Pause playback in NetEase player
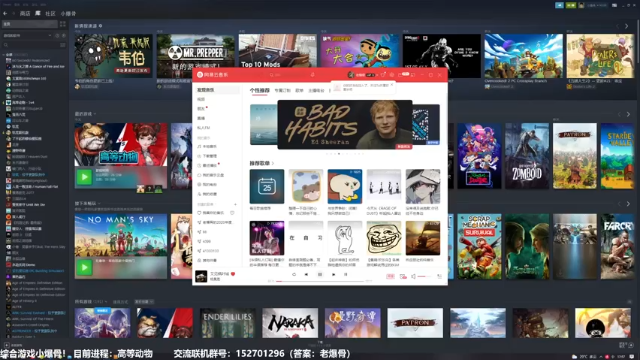 320,275
